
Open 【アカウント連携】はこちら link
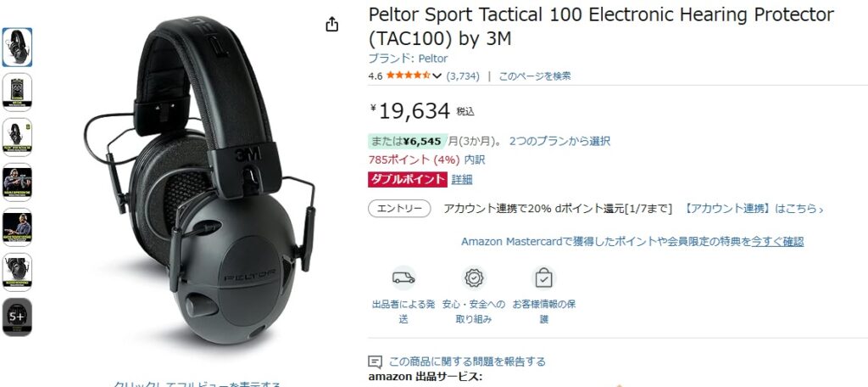752,209
